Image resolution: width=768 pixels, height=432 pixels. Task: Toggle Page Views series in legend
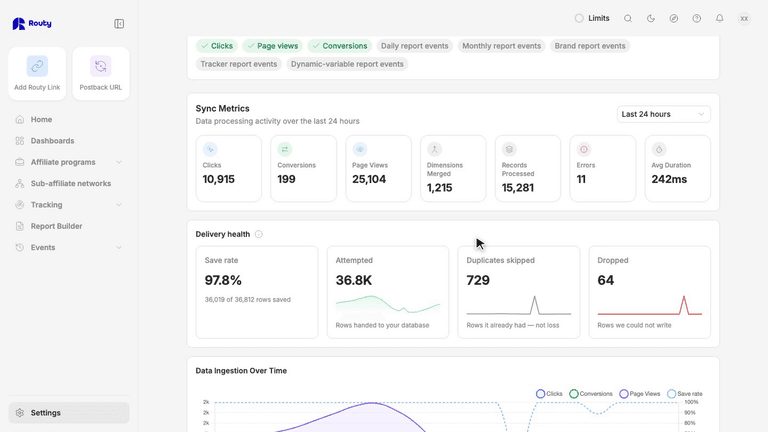[x=640, y=394]
